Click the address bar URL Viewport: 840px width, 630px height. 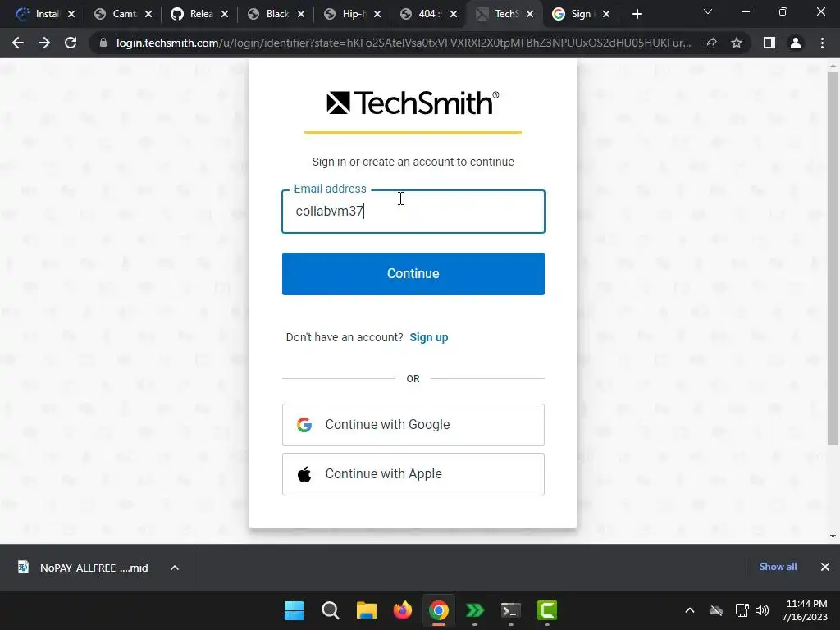(404, 43)
